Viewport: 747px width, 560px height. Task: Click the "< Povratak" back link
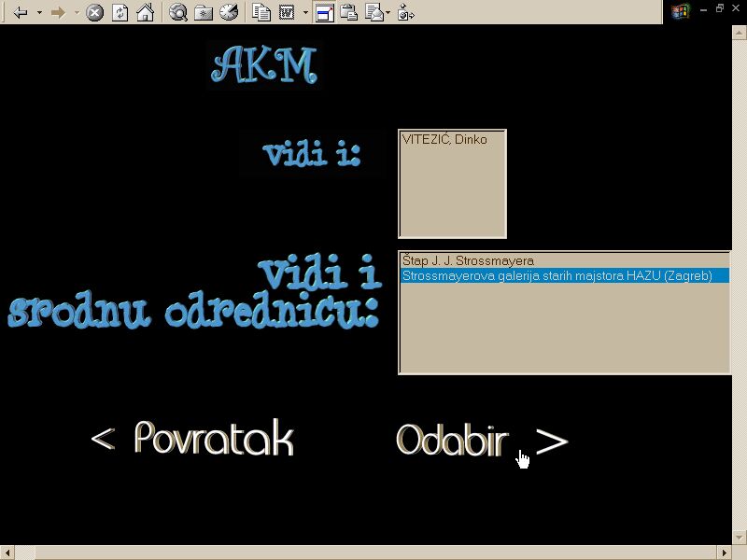pos(192,440)
